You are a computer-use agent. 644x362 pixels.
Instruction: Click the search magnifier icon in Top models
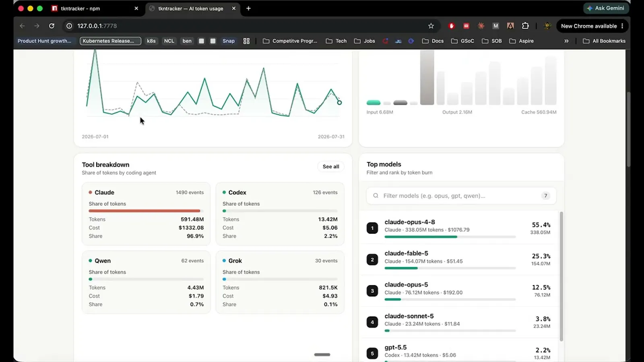pos(376,196)
